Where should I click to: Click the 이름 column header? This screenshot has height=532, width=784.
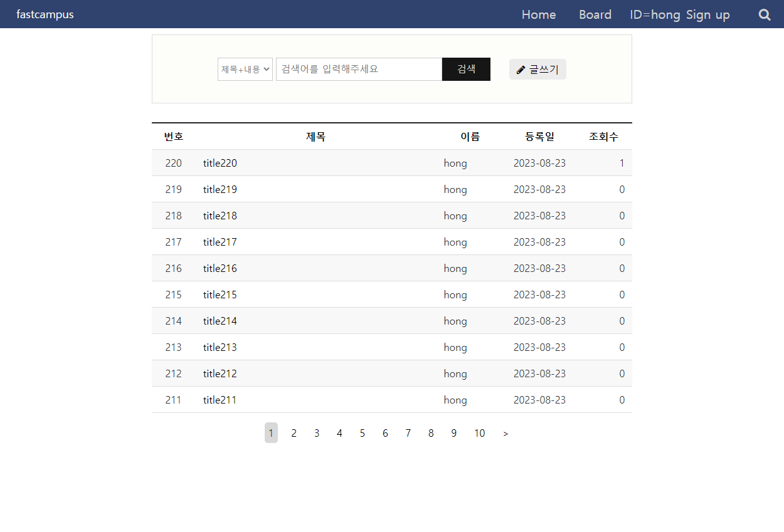coord(470,137)
